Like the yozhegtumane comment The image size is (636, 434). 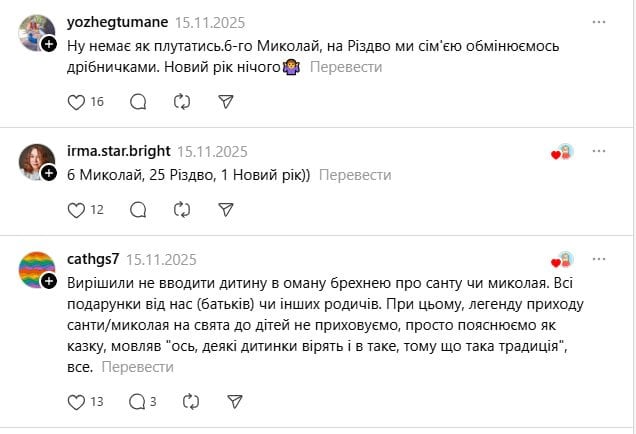[77, 101]
